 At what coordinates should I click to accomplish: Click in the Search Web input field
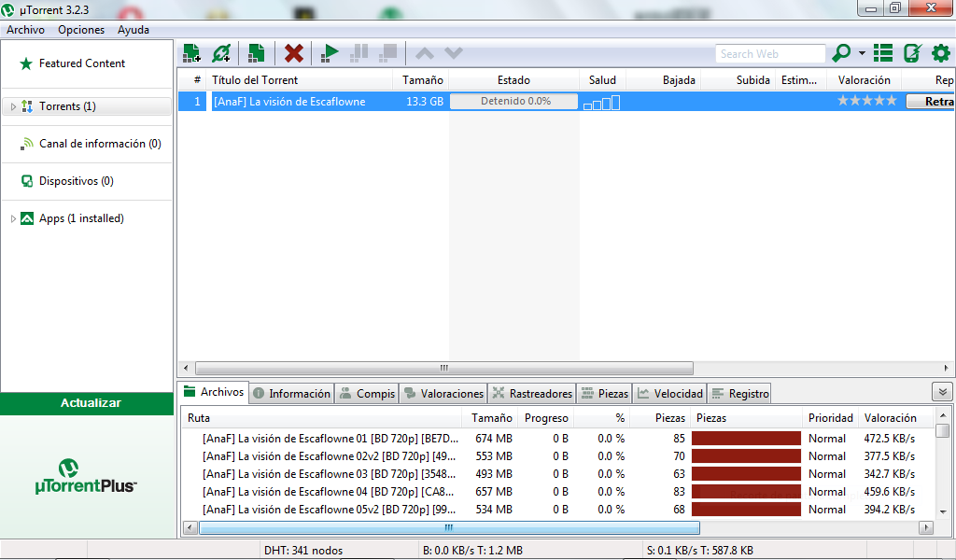pyautogui.click(x=770, y=53)
